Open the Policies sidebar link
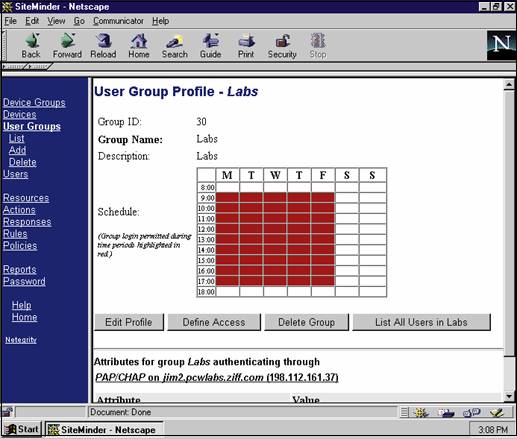This screenshot has height=439, width=517. [x=20, y=246]
